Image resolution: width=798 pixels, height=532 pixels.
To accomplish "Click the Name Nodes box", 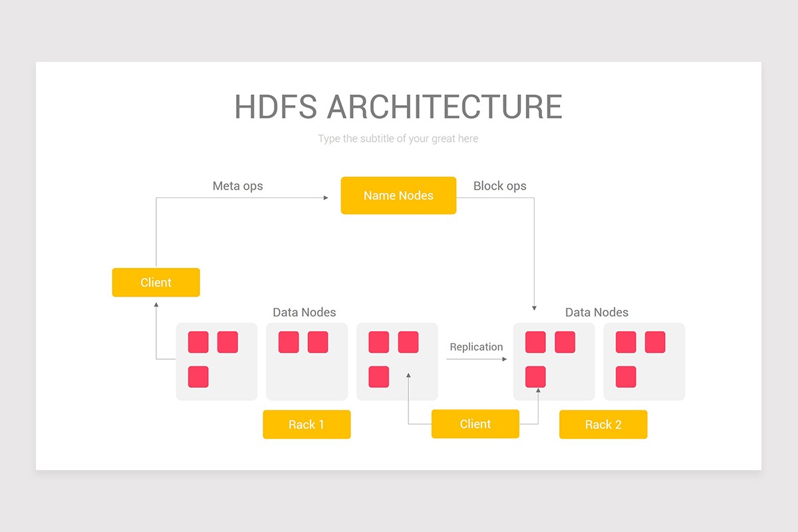I will 398,196.
